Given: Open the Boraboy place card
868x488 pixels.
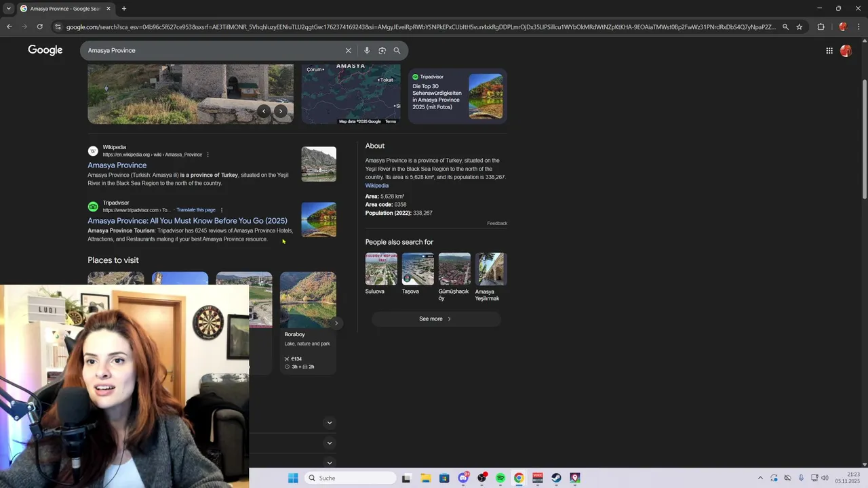Looking at the screenshot, I should (x=308, y=323).
